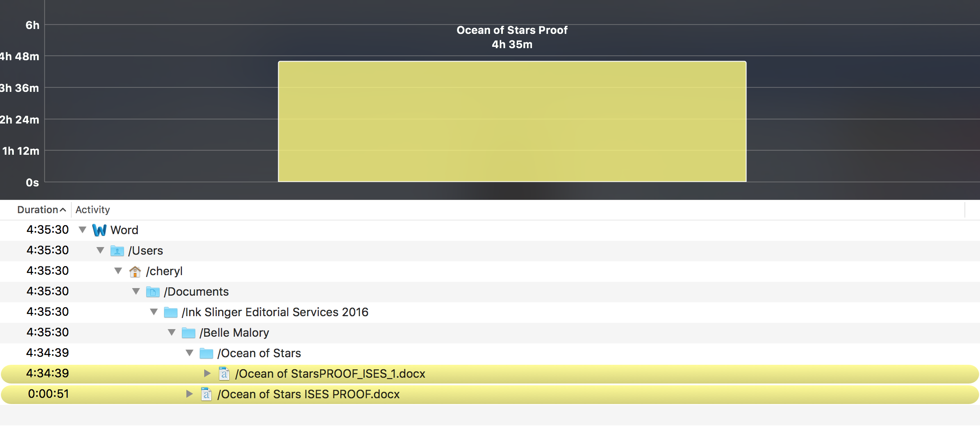Click the Ocean of Stars ISES PROOF.docx file icon

(206, 394)
